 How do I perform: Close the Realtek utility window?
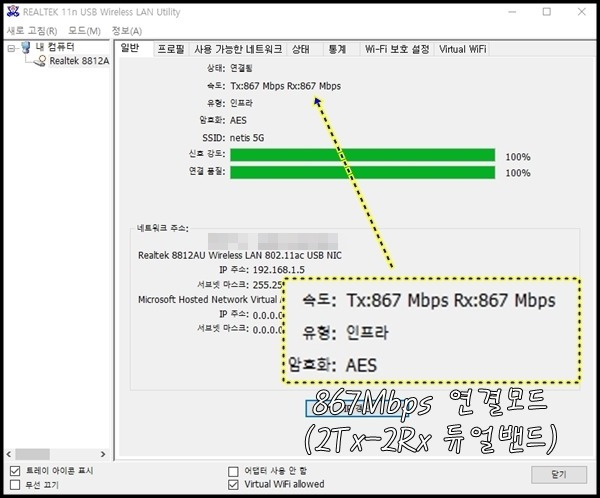582,12
